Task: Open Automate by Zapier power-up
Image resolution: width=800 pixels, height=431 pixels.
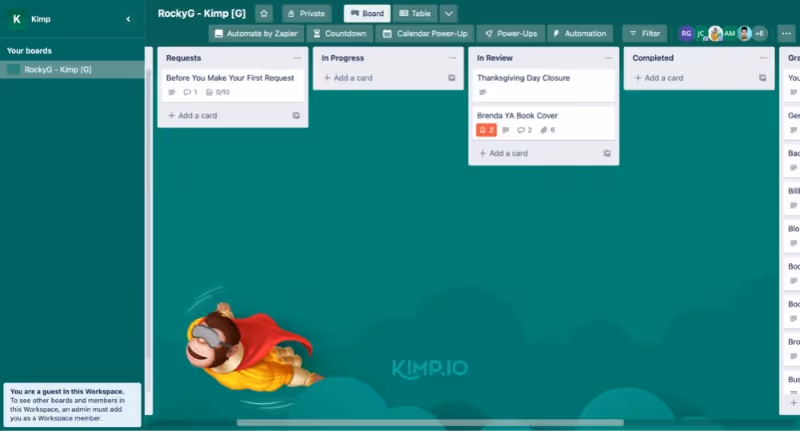Action: [256, 34]
